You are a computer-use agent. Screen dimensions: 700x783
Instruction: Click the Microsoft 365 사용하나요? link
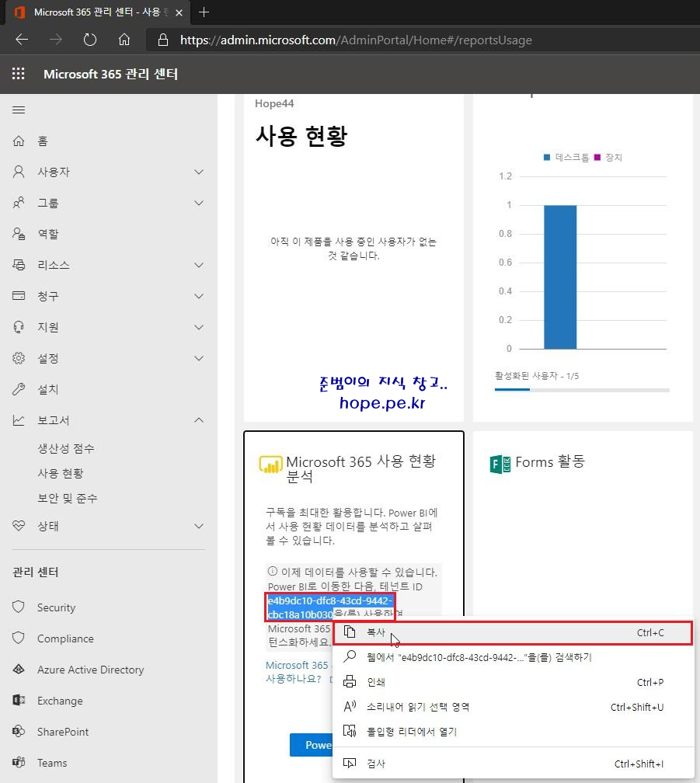click(x=297, y=672)
